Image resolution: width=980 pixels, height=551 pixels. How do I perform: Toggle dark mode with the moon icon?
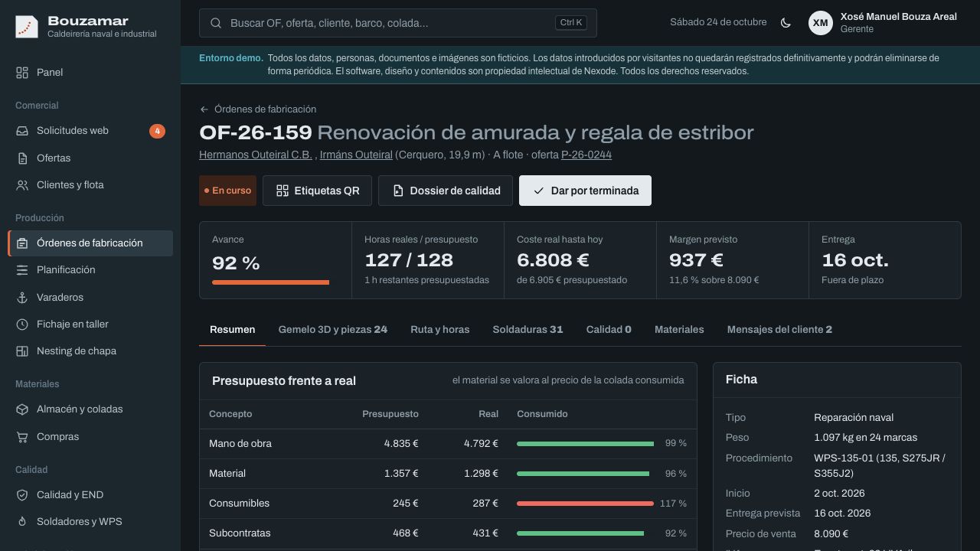(x=786, y=23)
